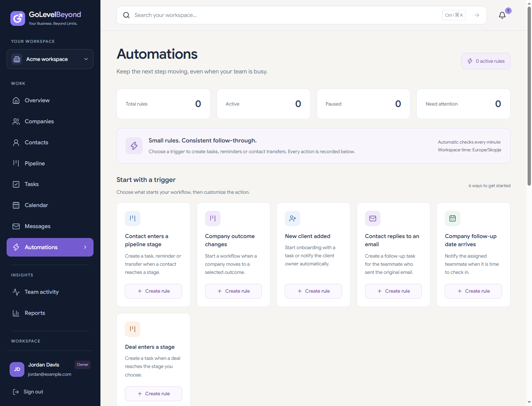Screen dimensions: 532x406
Task: Click the New client added person-plus icon
Action: (293, 219)
